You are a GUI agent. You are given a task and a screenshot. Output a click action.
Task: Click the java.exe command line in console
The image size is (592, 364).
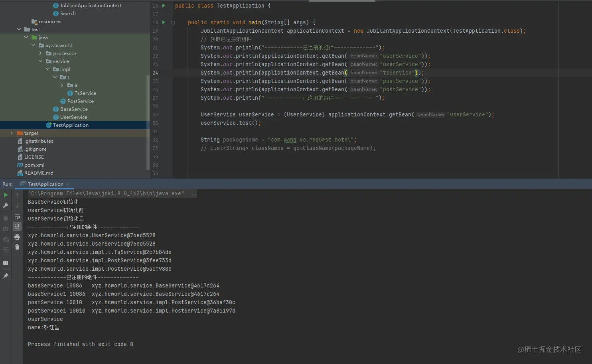(112, 194)
